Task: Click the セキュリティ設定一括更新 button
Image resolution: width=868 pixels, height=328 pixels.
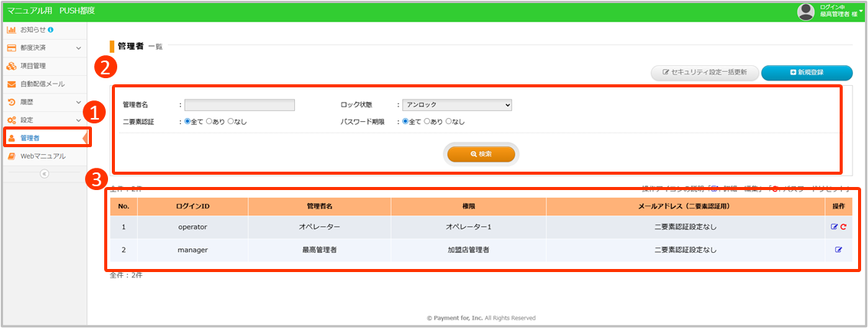Action: (x=704, y=73)
